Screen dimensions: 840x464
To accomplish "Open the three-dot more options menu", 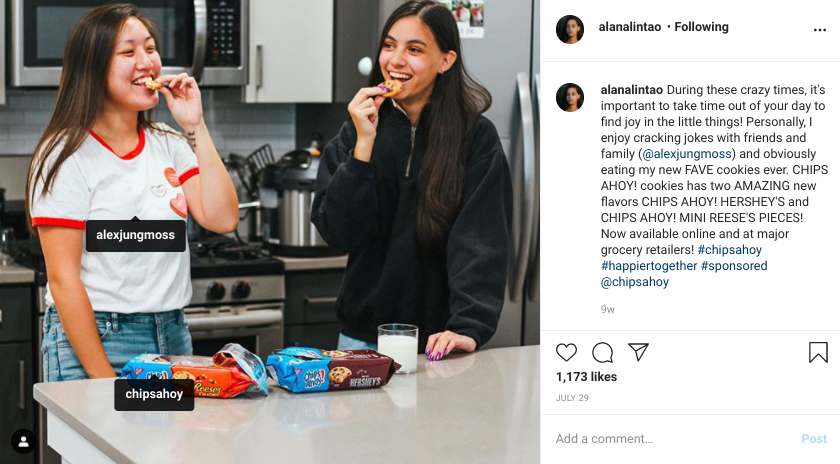I will click(x=820, y=30).
